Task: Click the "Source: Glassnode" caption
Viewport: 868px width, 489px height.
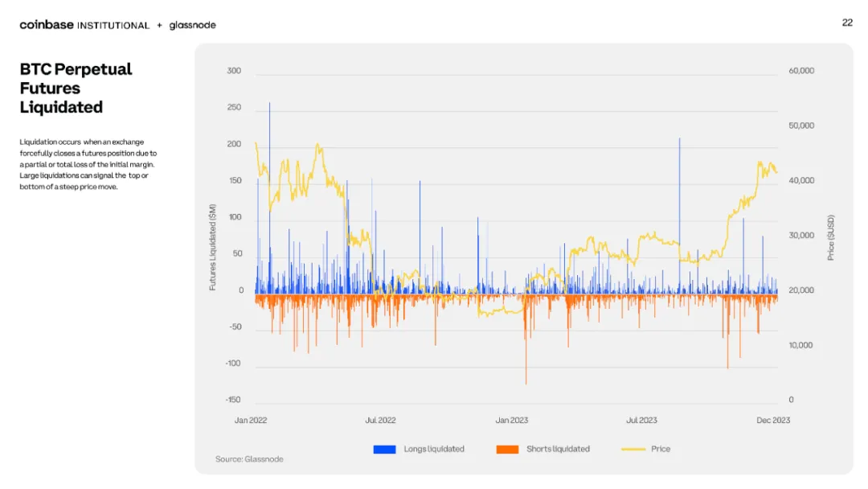Action: click(x=249, y=459)
